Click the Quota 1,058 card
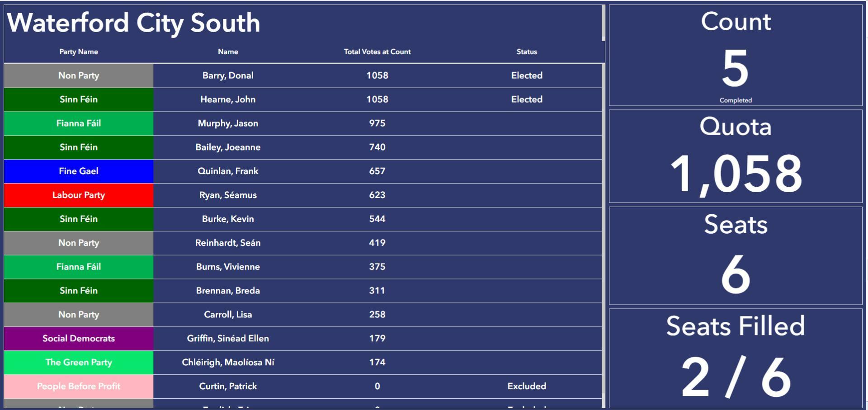Image resolution: width=868 pixels, height=410 pixels. (x=736, y=156)
